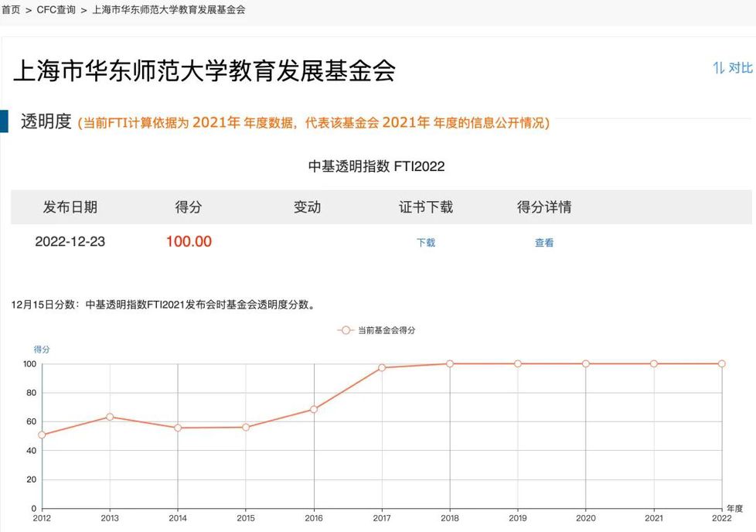Select the 2020 data point on chart

point(586,363)
